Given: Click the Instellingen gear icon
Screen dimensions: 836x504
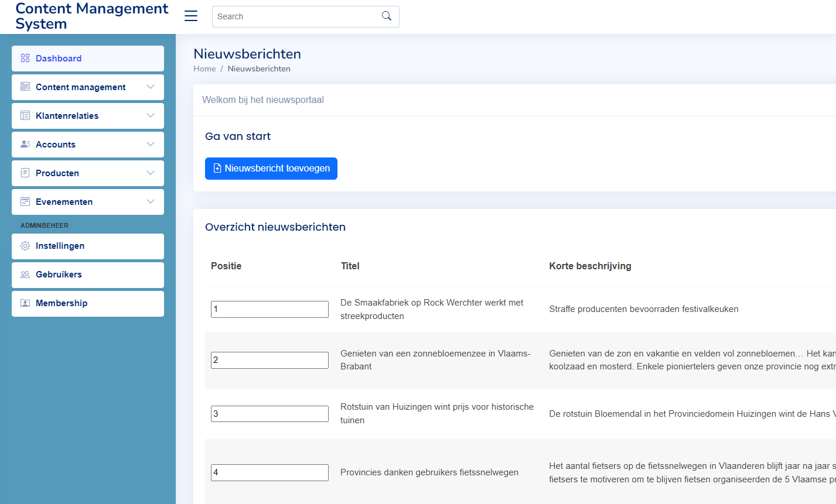Looking at the screenshot, I should click(x=25, y=246).
